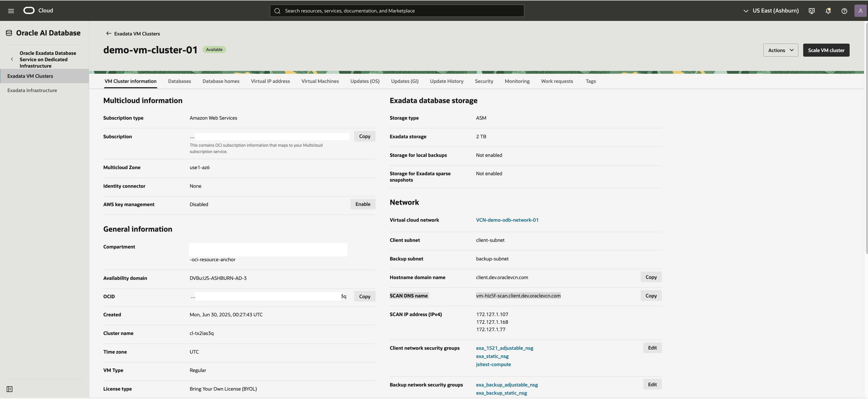
Task: Enable AWS key management
Action: pos(363,204)
